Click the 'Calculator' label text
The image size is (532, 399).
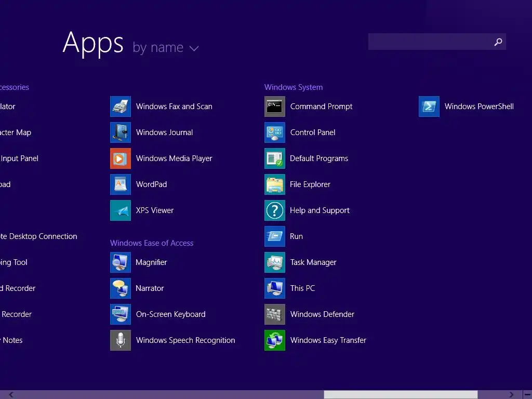[x=8, y=107]
